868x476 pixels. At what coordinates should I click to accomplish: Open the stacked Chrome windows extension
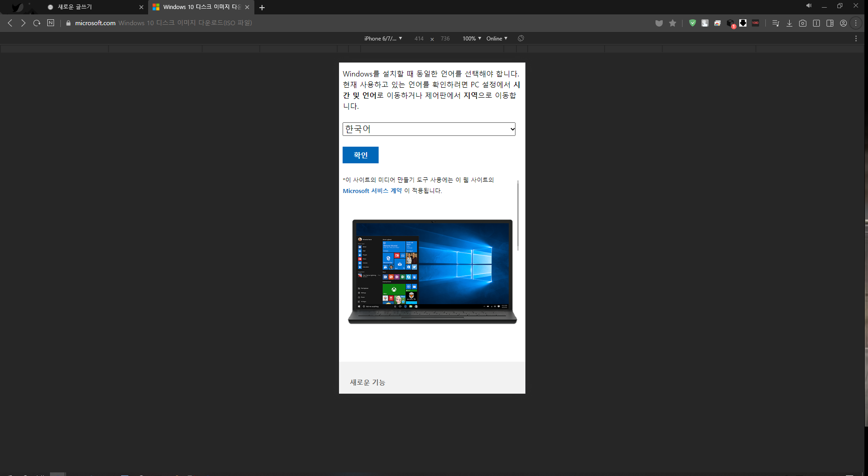718,23
